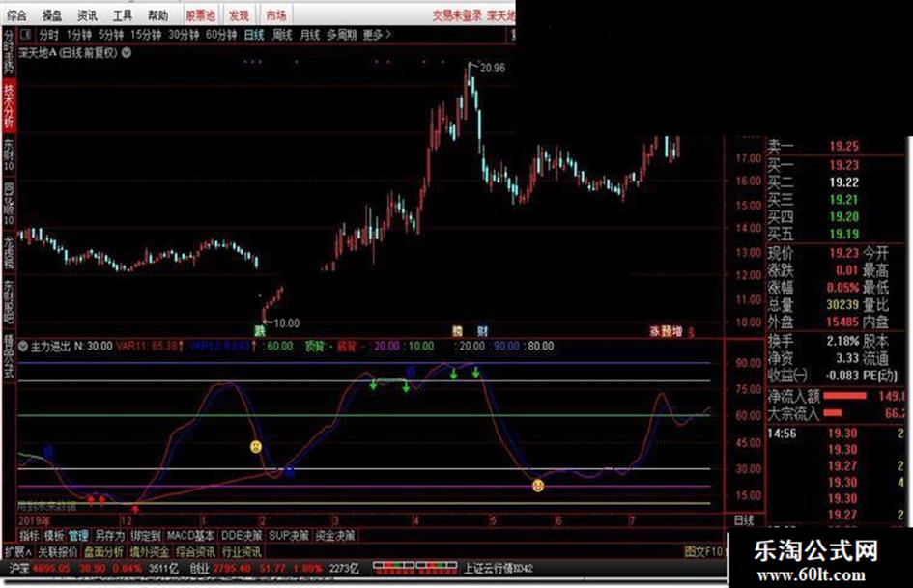Open the 帮助 menu

click(x=157, y=15)
